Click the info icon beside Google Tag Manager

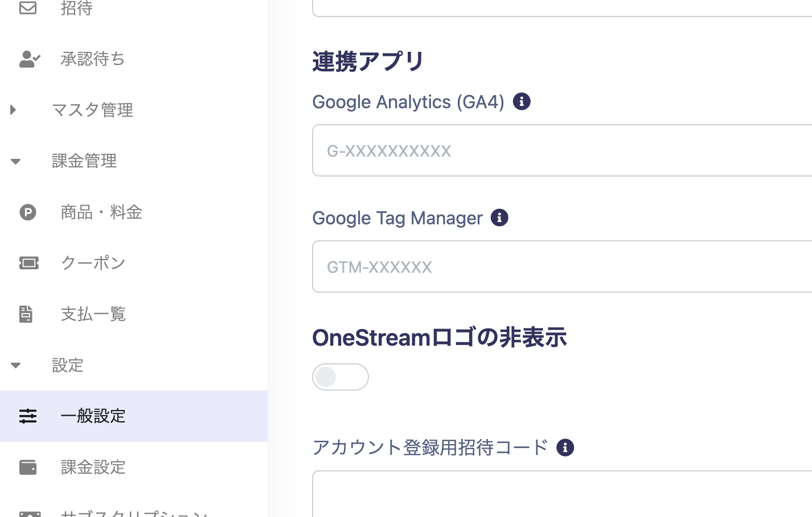point(499,218)
